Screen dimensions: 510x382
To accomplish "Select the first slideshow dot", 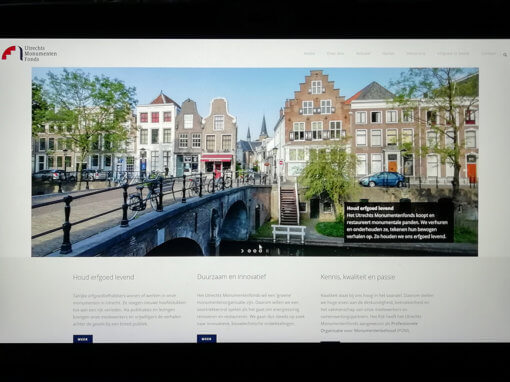I will [x=249, y=251].
